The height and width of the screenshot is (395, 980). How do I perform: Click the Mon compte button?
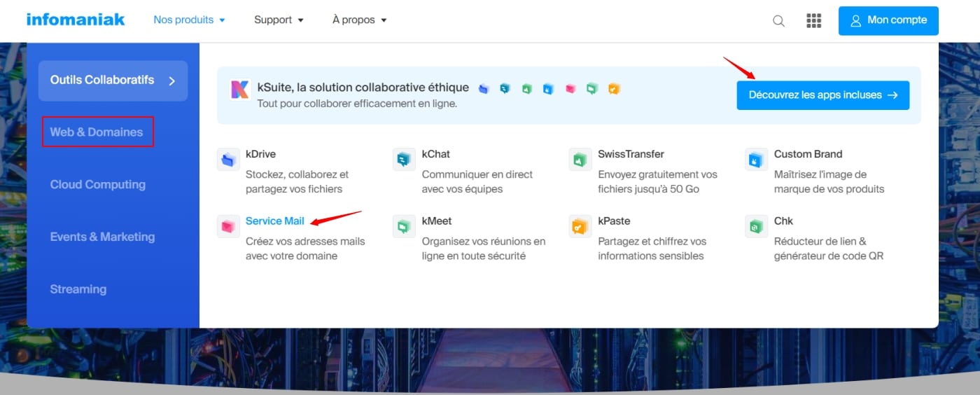point(888,20)
